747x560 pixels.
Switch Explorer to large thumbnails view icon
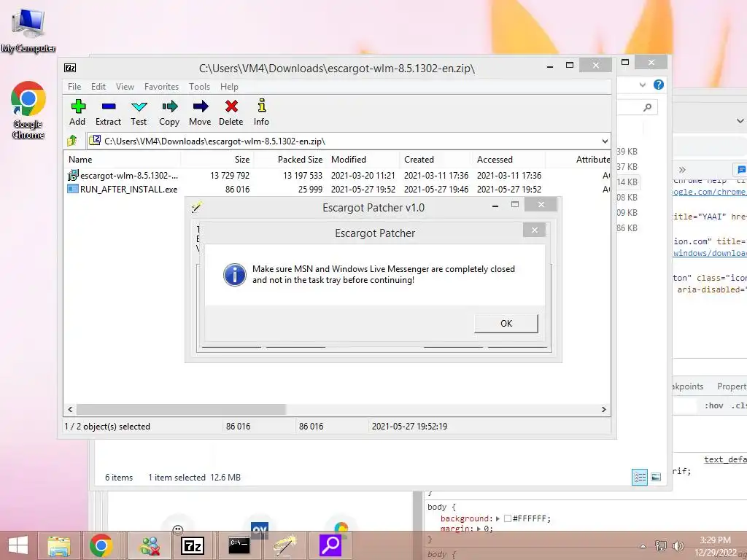click(656, 477)
